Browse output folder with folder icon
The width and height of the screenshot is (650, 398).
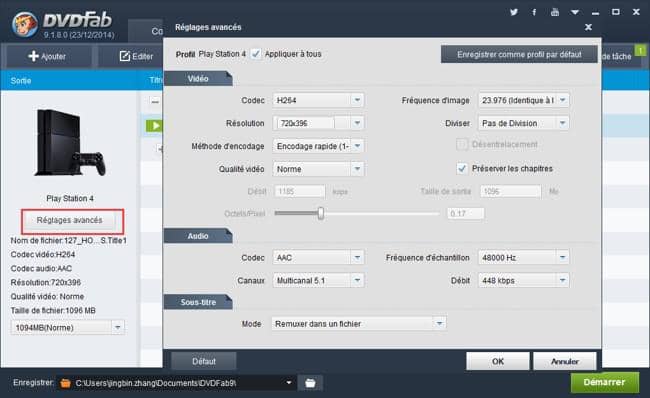coord(310,383)
